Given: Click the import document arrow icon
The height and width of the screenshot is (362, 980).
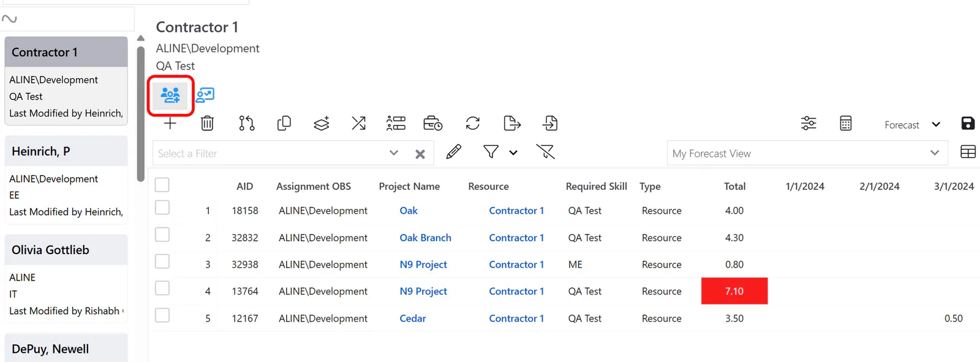Looking at the screenshot, I should tap(550, 124).
